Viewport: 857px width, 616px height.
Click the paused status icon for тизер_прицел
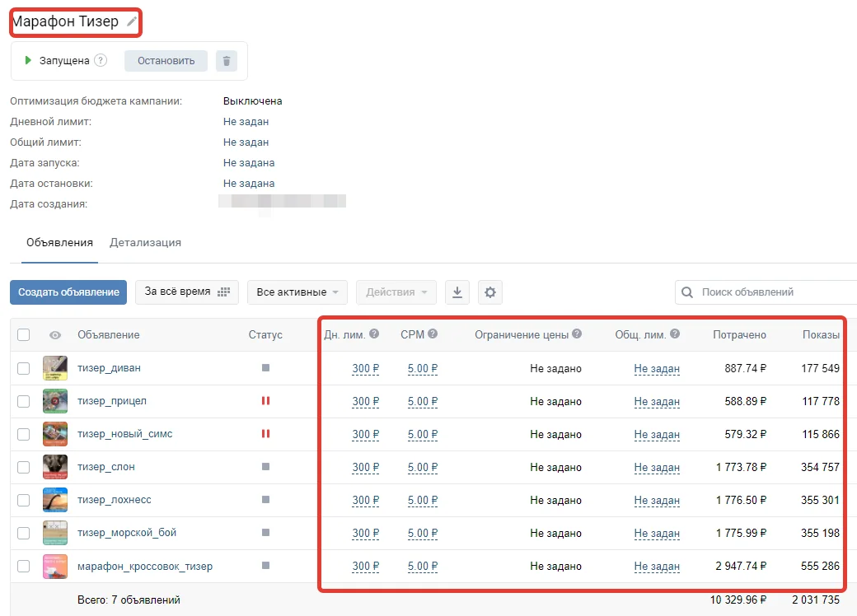point(265,401)
